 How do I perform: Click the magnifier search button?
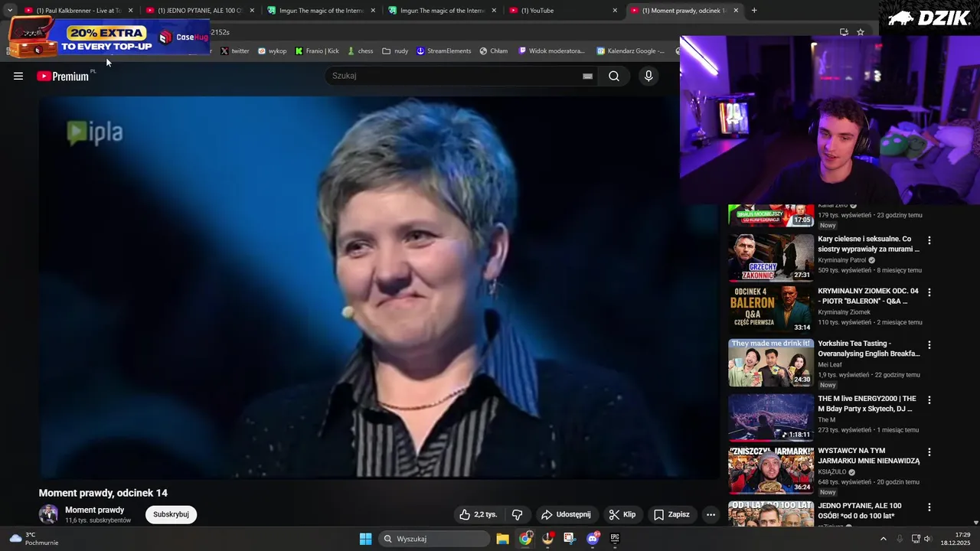point(614,76)
